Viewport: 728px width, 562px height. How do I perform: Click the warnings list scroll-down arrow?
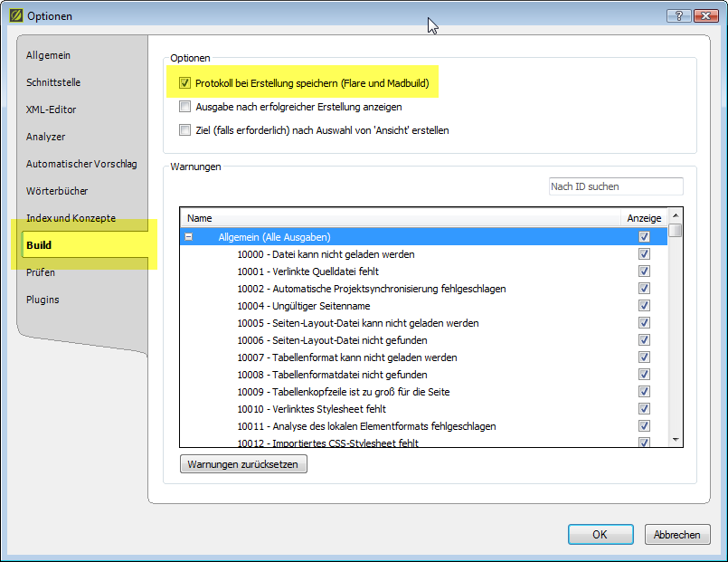pyautogui.click(x=676, y=439)
